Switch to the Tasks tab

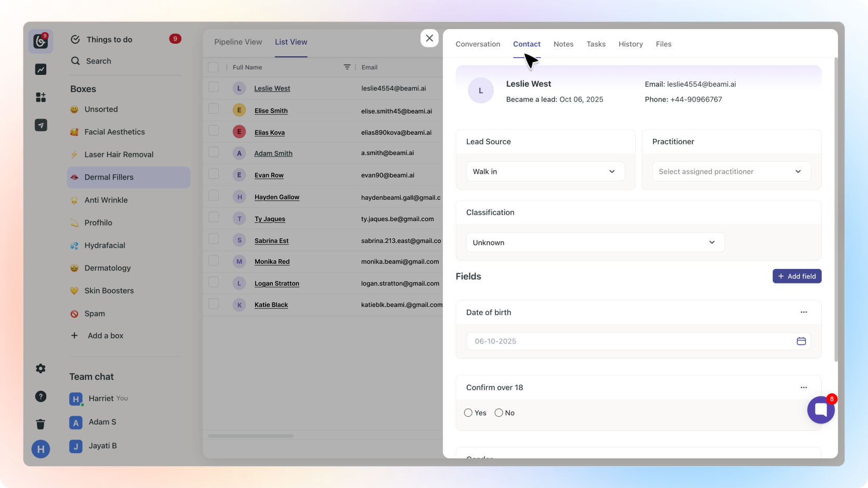tap(596, 44)
